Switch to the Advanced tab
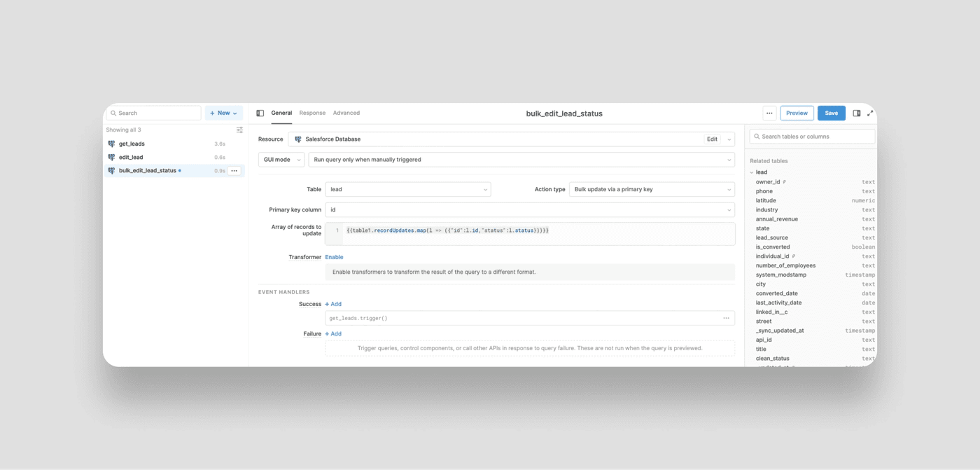980x470 pixels. tap(346, 113)
